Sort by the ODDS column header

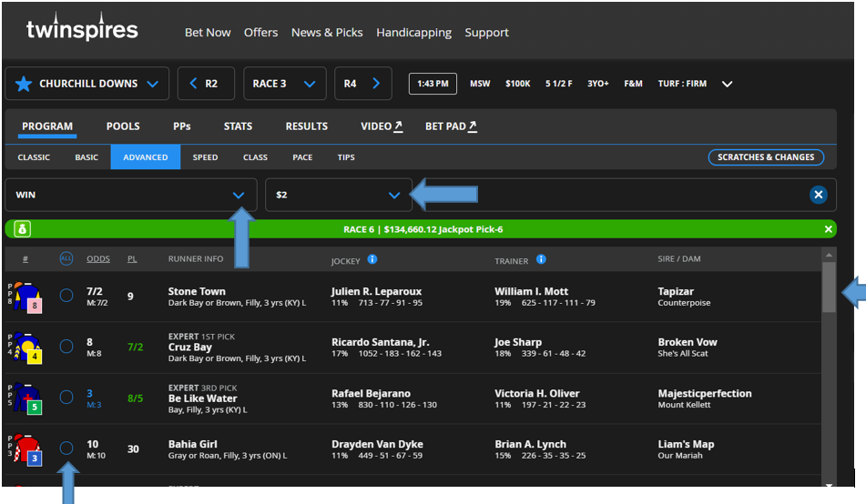(x=98, y=259)
